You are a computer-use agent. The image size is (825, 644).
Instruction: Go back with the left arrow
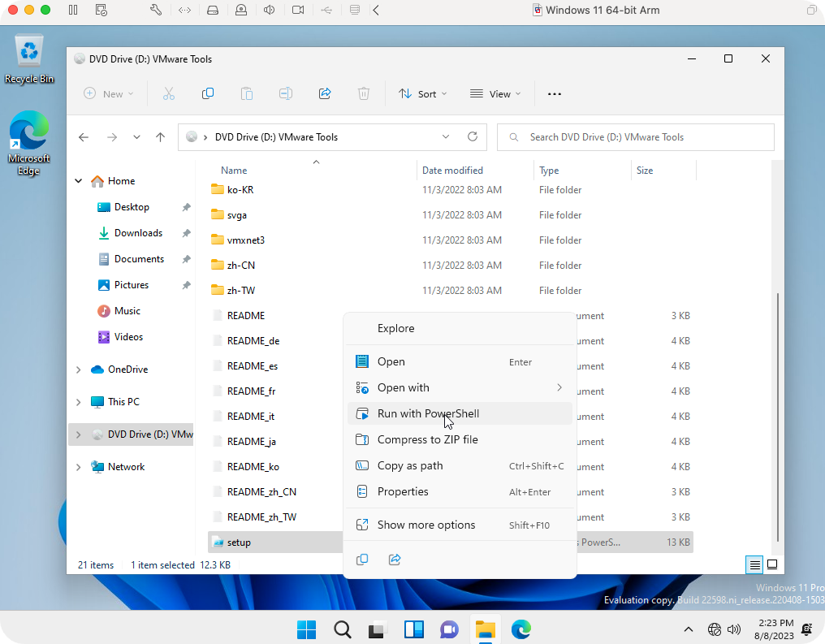click(84, 137)
